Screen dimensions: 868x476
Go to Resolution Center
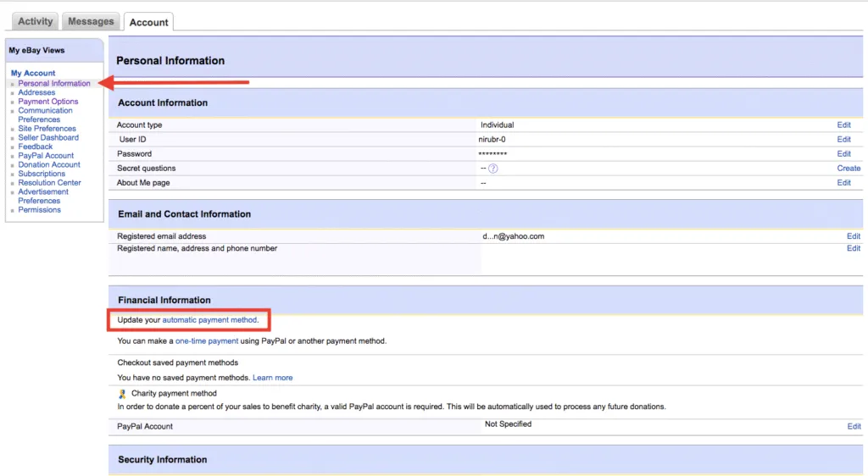(x=49, y=183)
